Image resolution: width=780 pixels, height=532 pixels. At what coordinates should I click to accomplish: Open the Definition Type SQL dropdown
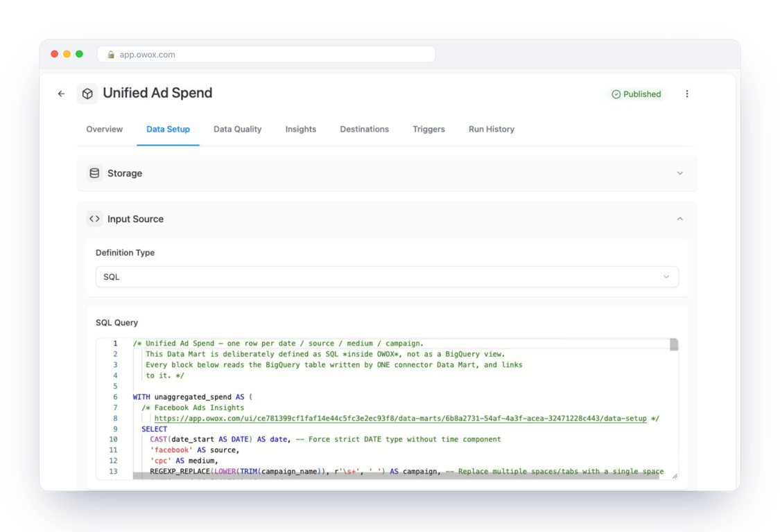387,277
